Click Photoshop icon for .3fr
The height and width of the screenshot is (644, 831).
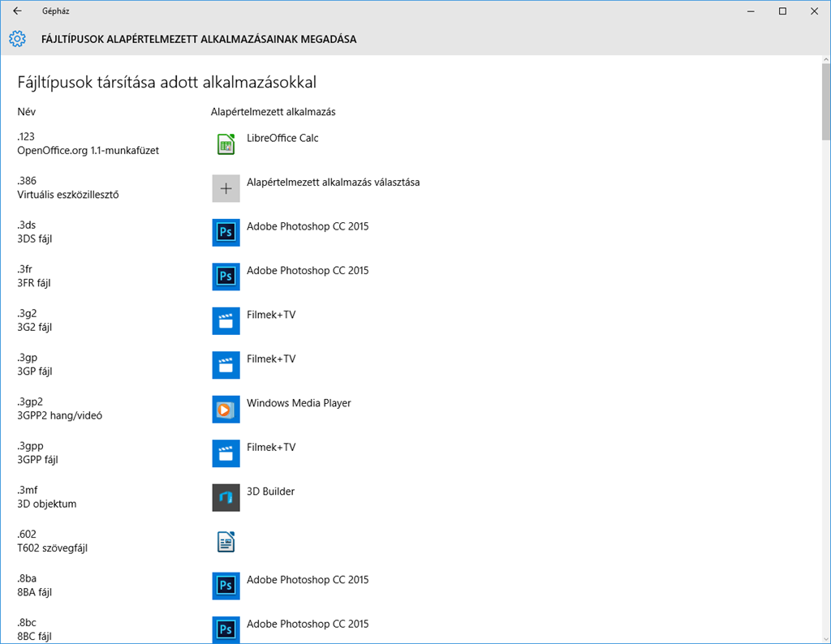pyautogui.click(x=226, y=277)
